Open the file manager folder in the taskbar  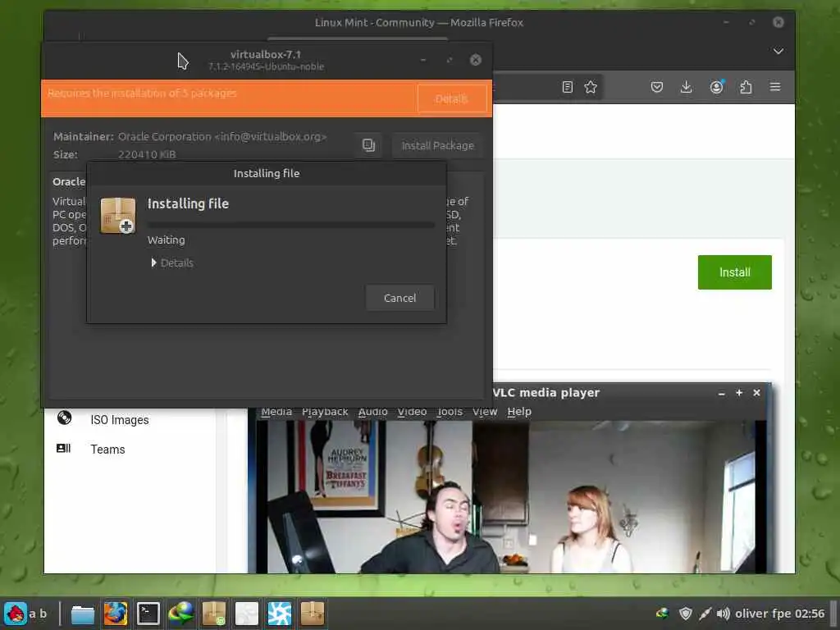[x=83, y=614]
